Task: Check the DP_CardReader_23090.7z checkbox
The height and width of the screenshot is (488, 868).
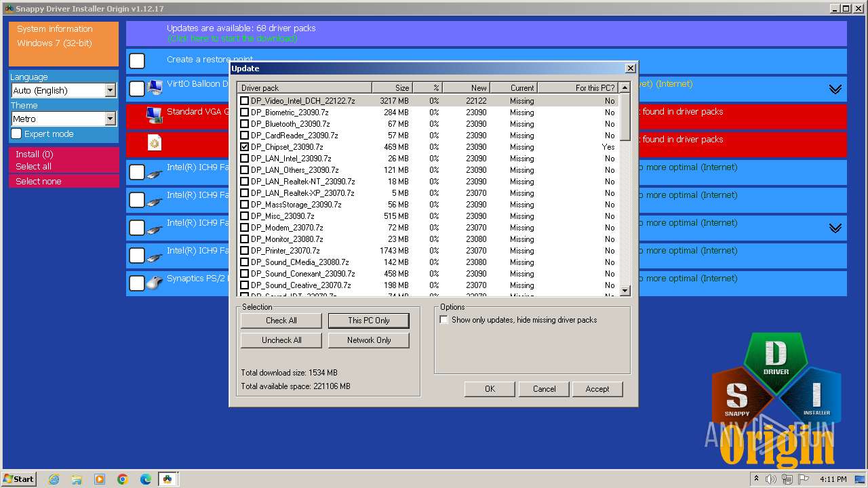Action: [245, 136]
